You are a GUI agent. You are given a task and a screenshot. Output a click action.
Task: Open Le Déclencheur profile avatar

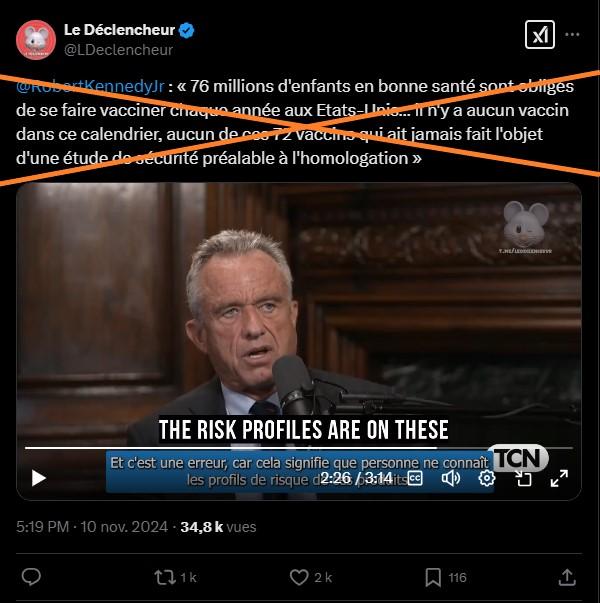[36, 40]
